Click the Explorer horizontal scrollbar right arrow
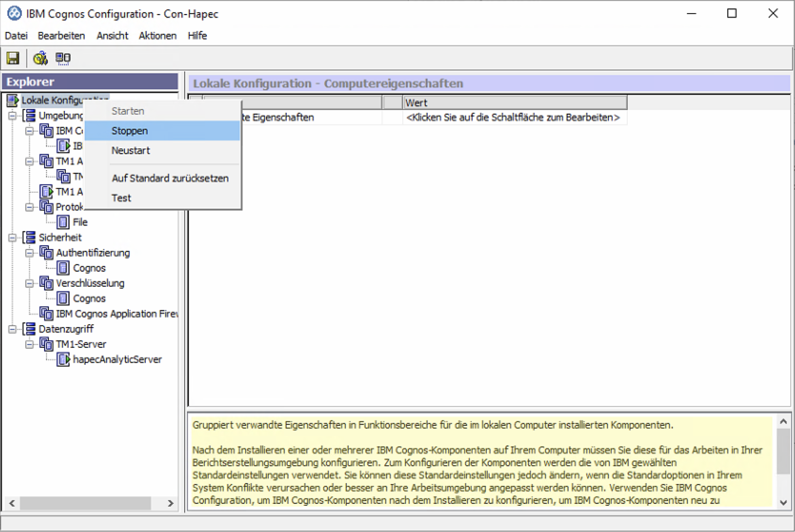 [x=171, y=503]
